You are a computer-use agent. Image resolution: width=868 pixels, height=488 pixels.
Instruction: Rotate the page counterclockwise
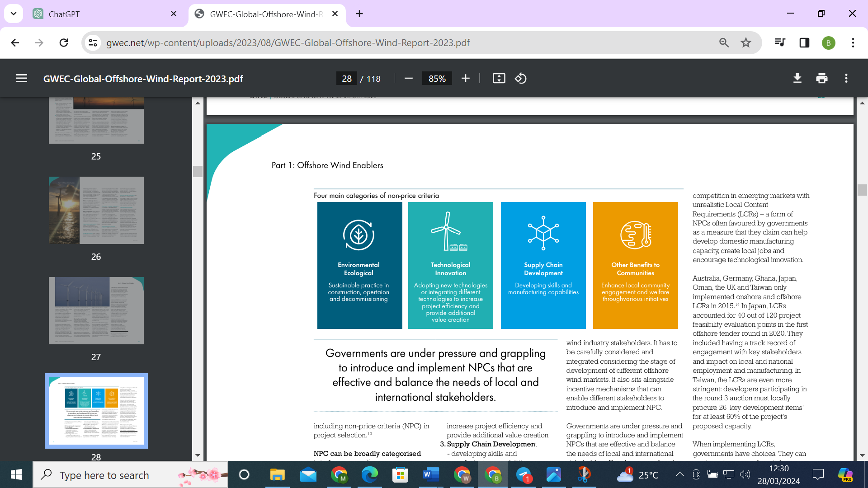(x=520, y=78)
